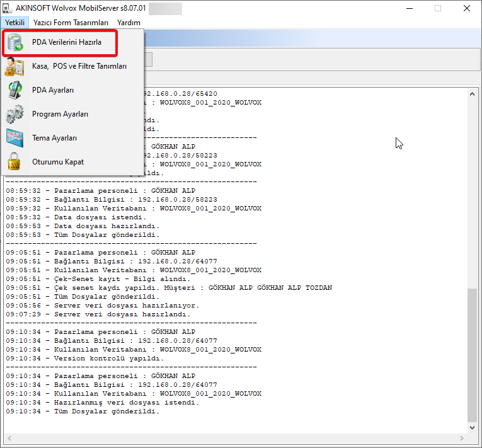Click log line "Hazırlanmış veri dosyası istendi."
Screen dimensions: 482x448
coord(127,403)
